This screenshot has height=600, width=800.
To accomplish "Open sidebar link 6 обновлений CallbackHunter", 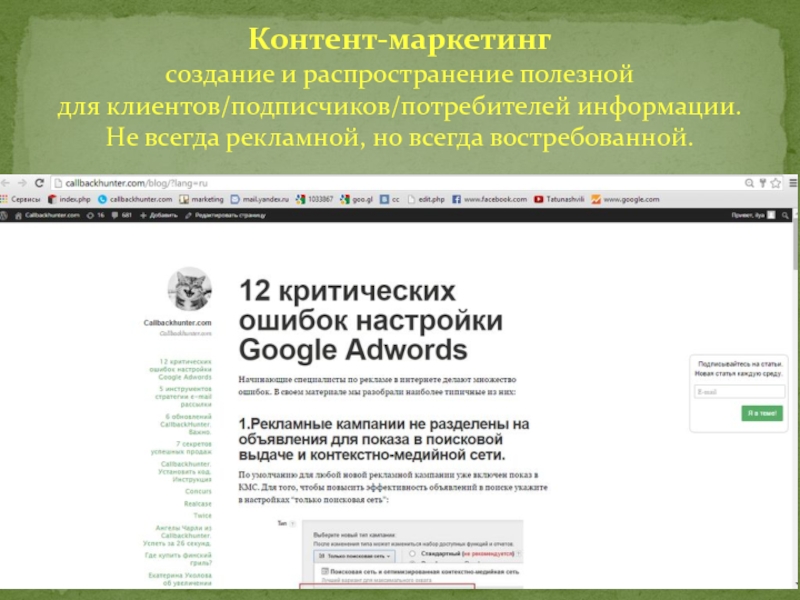I will [186, 424].
